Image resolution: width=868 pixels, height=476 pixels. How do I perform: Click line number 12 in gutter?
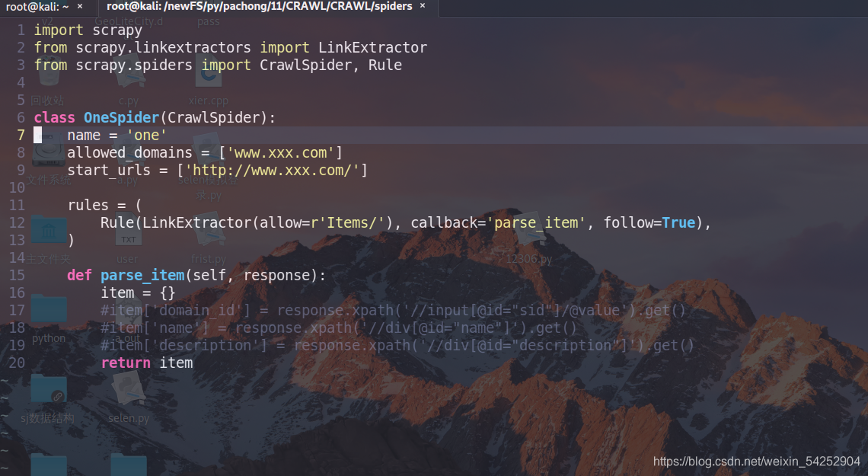coord(18,222)
